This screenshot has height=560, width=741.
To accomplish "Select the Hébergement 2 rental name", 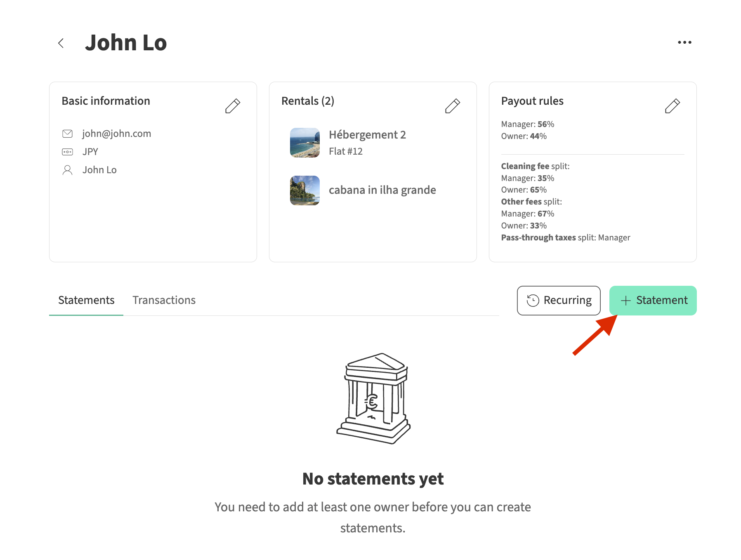I will tap(367, 135).
